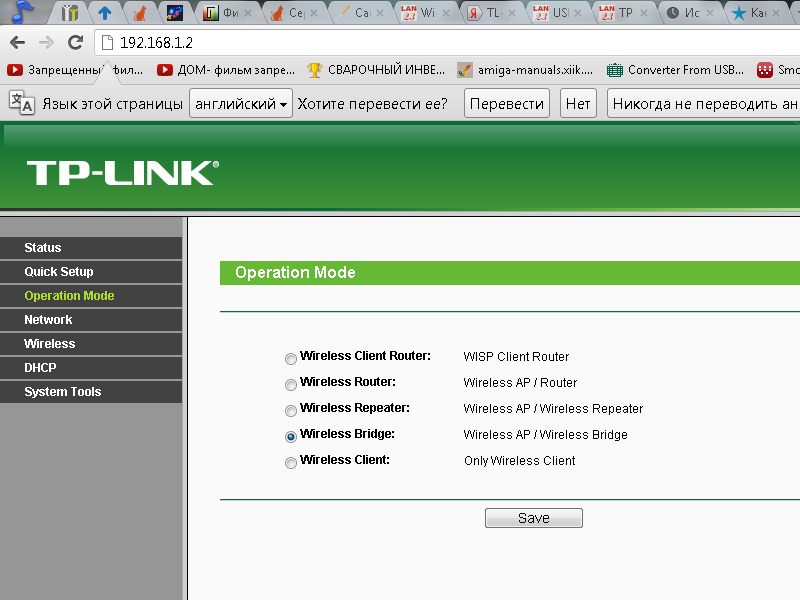Viewport: 800px width, 600px height.
Task: Click the browser Forward arrow
Action: coord(46,42)
